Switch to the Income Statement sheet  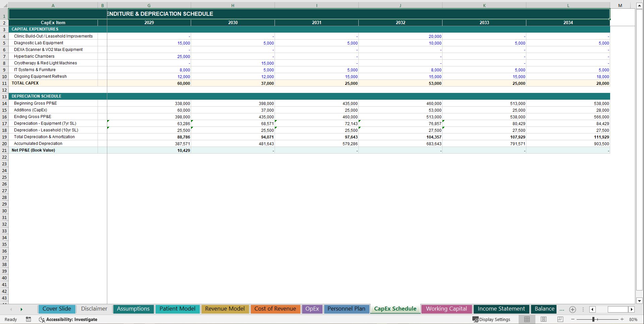click(x=501, y=309)
